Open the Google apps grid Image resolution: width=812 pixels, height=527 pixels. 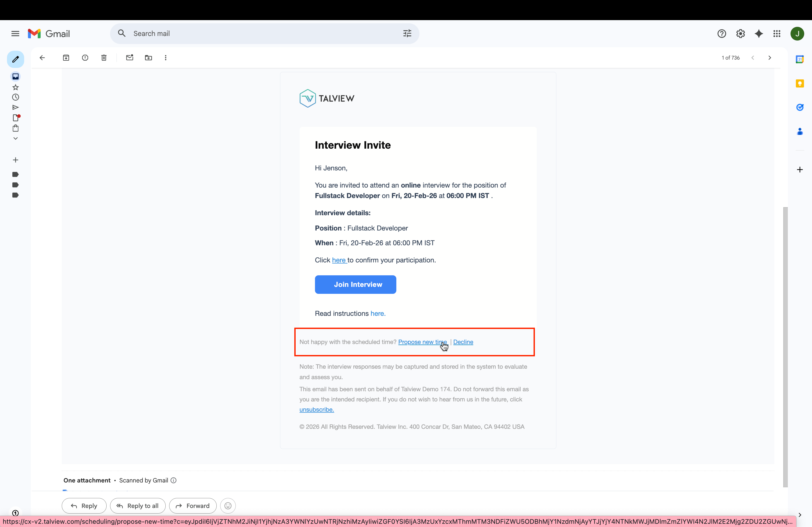point(777,33)
